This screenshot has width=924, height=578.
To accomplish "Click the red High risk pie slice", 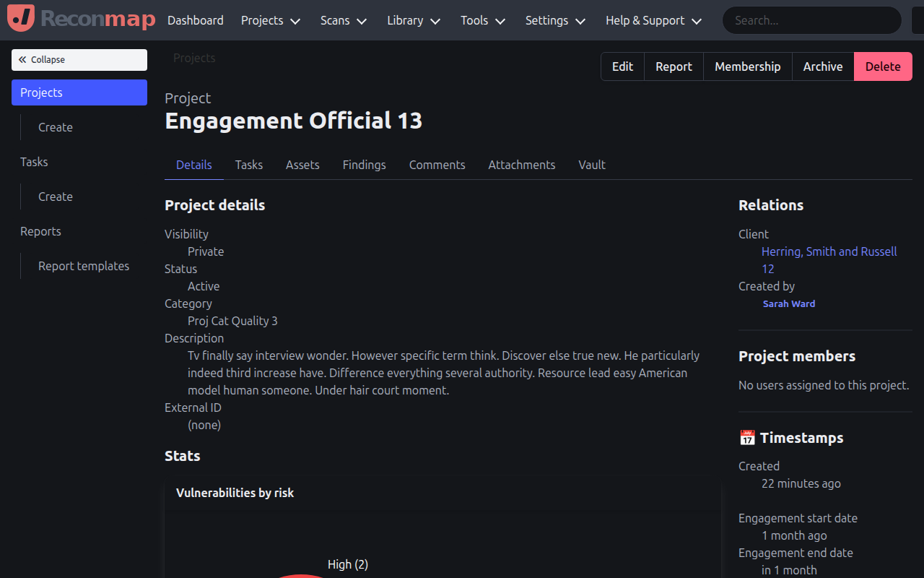I will click(301, 576).
